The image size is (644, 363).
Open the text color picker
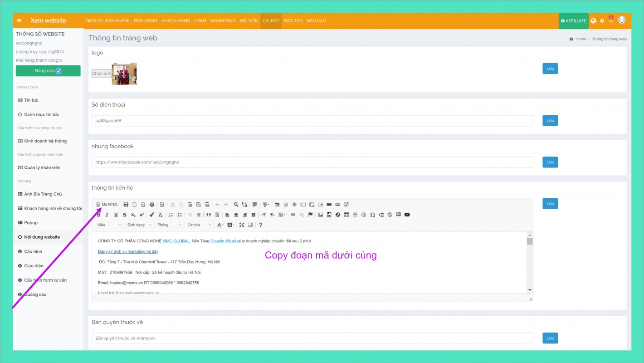click(220, 225)
